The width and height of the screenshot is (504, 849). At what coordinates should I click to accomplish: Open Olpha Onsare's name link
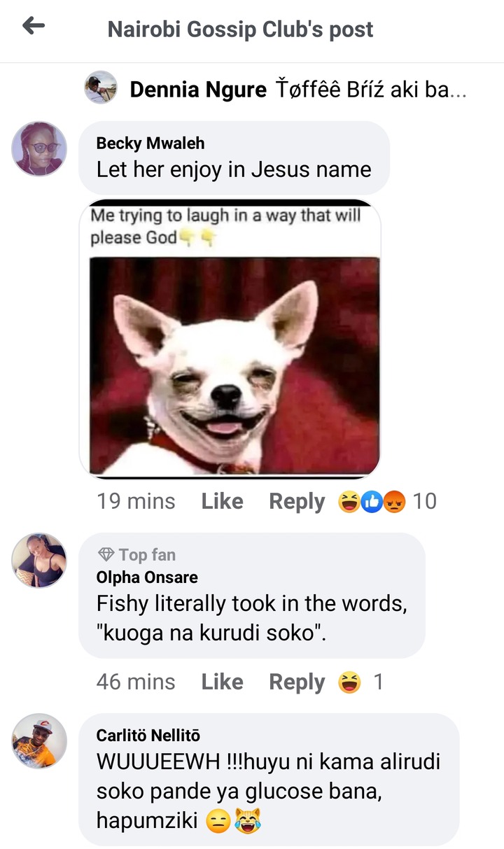tap(147, 577)
